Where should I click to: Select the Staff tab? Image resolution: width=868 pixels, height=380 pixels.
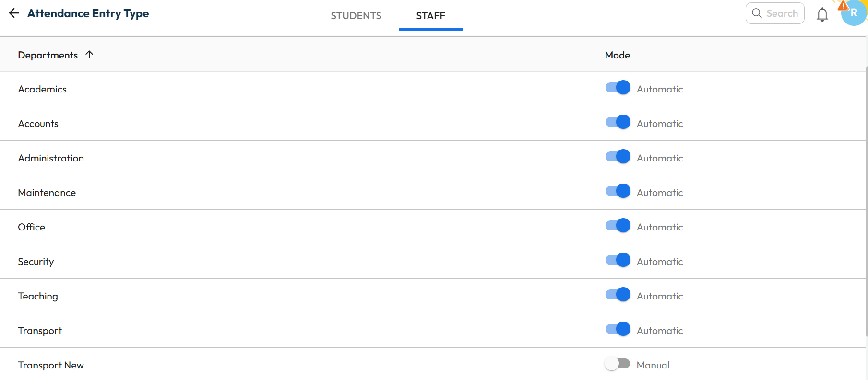[430, 16]
